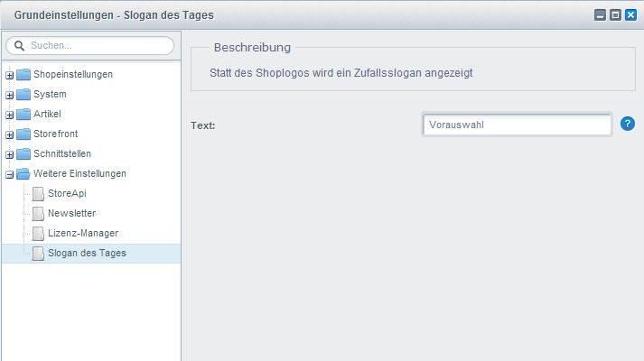Image resolution: width=644 pixels, height=361 pixels.
Task: Click the Slogan des Tages document icon
Action: (x=38, y=253)
